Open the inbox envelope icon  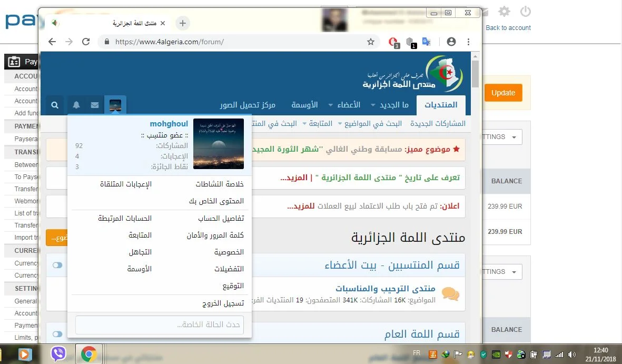95,105
